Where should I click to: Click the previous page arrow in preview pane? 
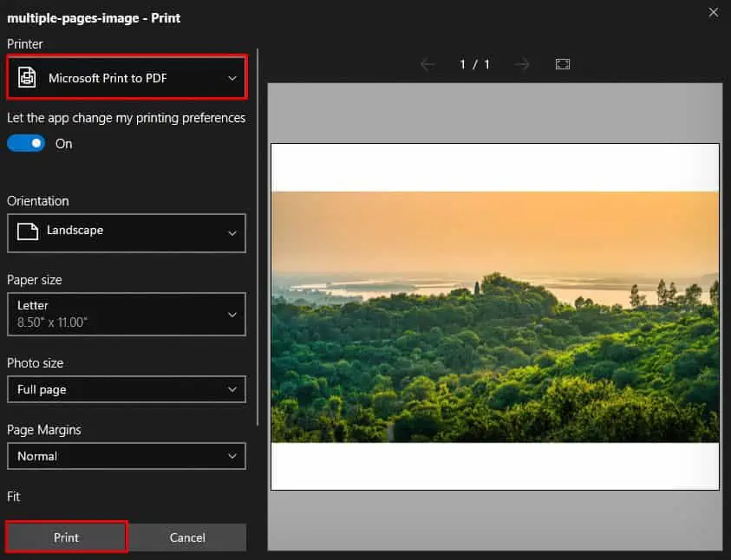[x=428, y=63]
